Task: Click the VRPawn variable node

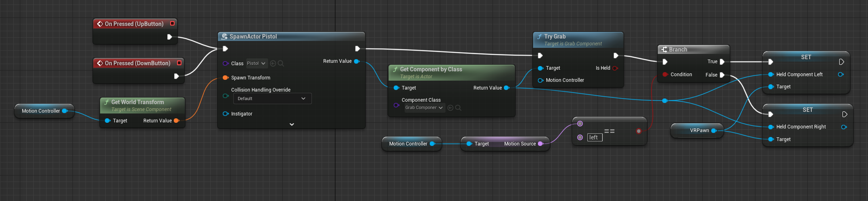Action: click(x=697, y=130)
